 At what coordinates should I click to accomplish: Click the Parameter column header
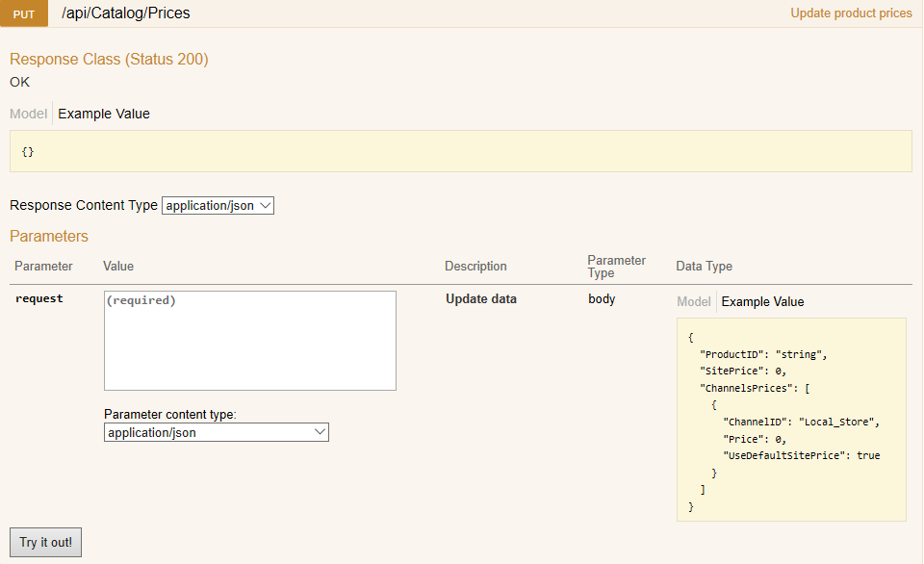pos(43,267)
